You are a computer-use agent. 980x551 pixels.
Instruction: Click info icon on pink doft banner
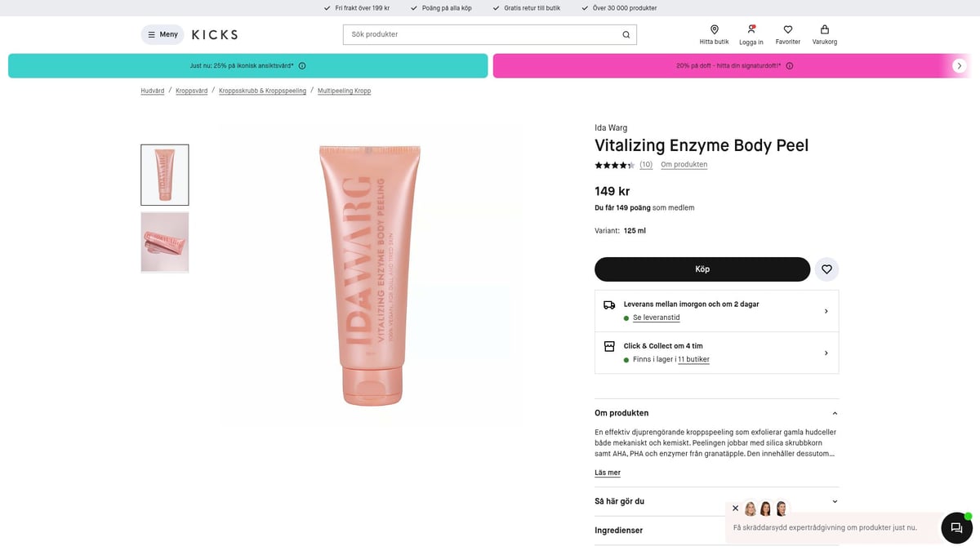[x=790, y=66]
